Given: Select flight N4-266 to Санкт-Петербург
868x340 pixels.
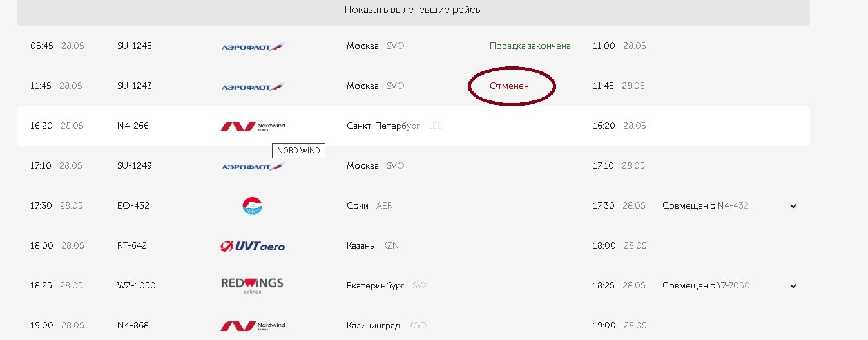Looking at the screenshot, I should click(x=133, y=126).
